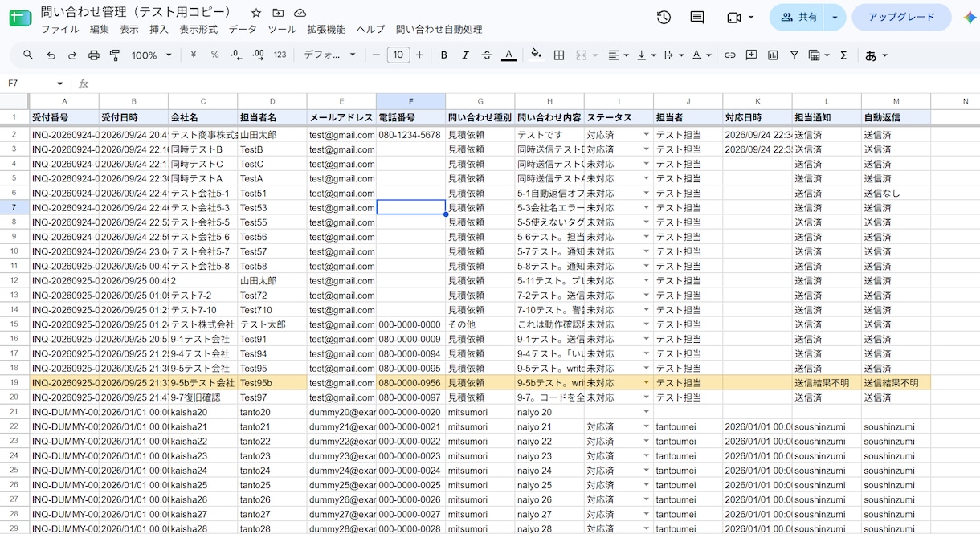
Task: Click the 送信なし cell
Action: click(x=896, y=193)
